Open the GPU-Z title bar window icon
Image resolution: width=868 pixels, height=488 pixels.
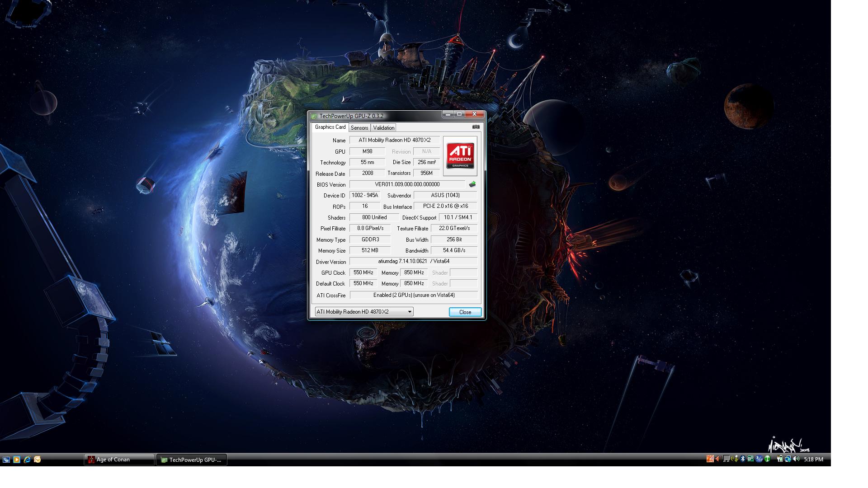point(314,116)
